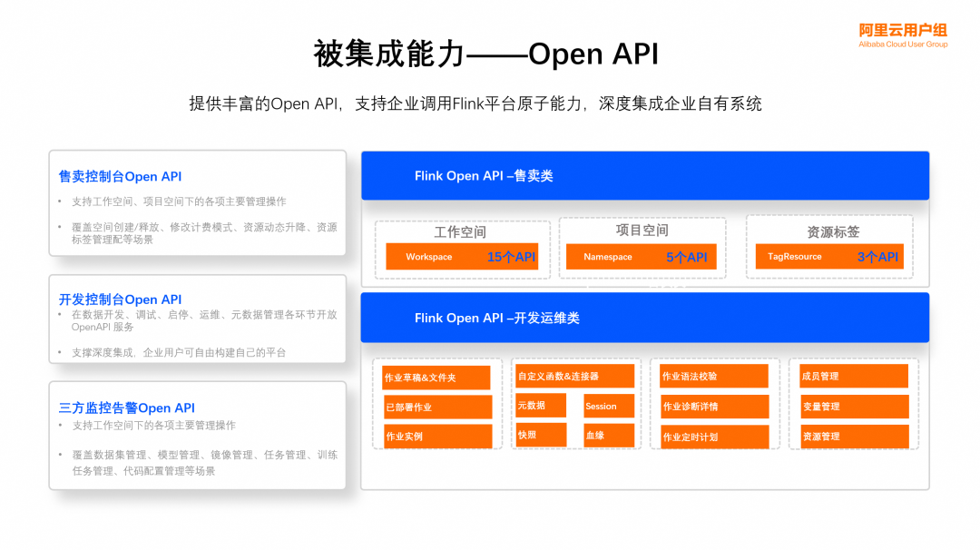Click the 项目空间 group label

642,230
